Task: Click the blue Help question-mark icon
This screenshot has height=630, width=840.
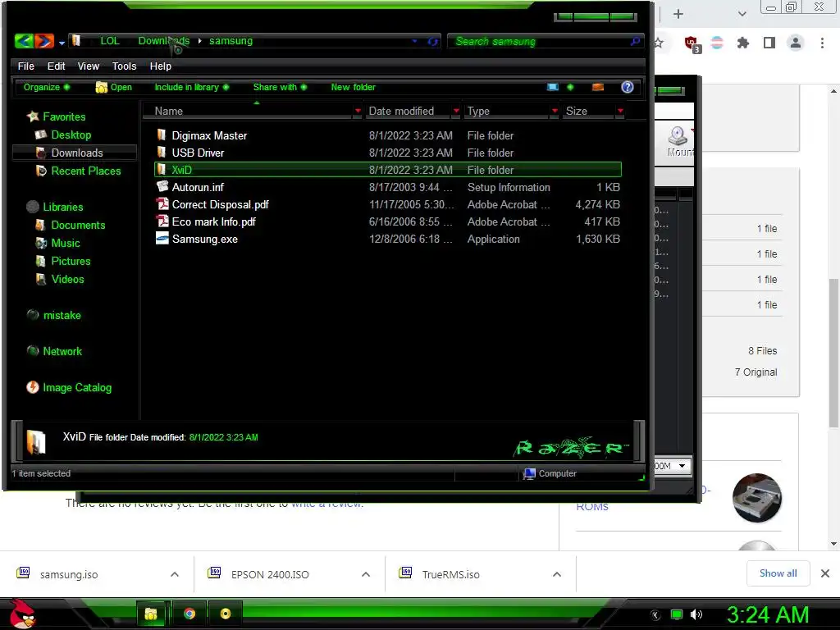Action: click(628, 87)
